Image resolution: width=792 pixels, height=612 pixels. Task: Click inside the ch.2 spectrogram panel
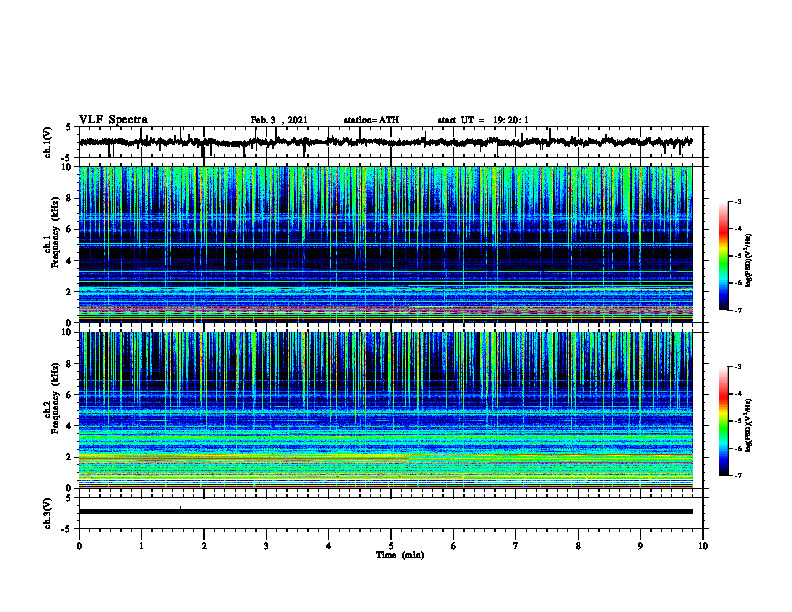(385, 410)
